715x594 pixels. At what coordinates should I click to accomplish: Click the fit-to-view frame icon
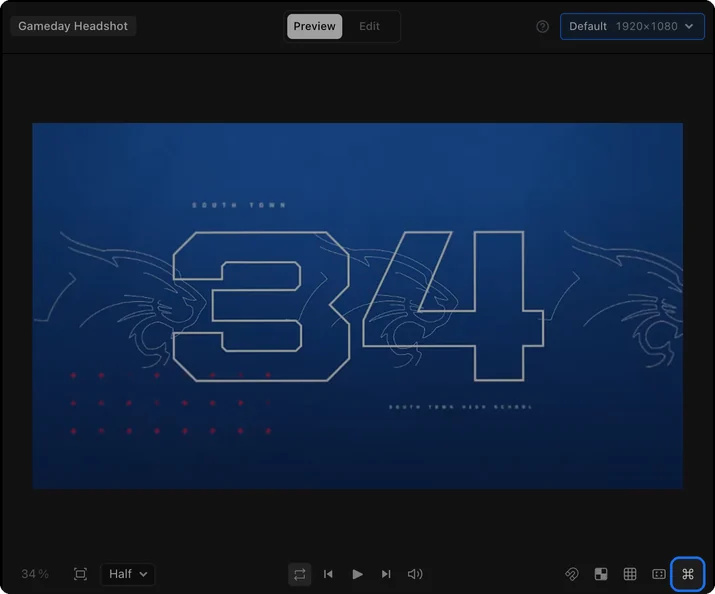[80, 574]
